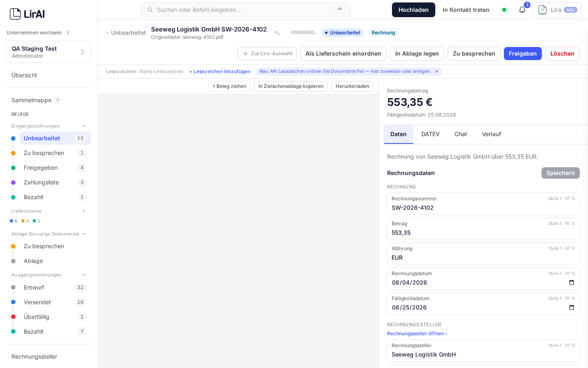Open the LirAI logo home link
The height and width of the screenshot is (368, 588).
click(27, 14)
